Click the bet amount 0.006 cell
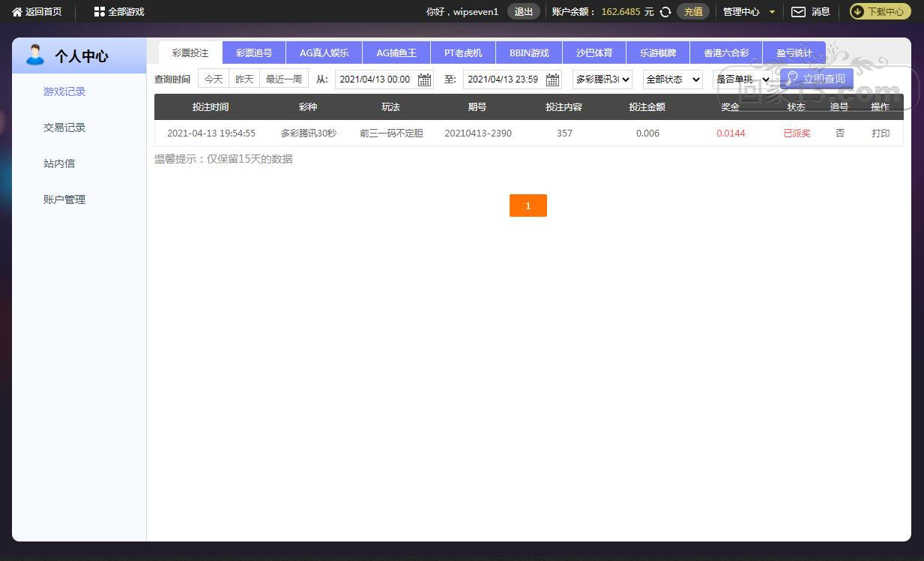This screenshot has width=924, height=561. 647,133
